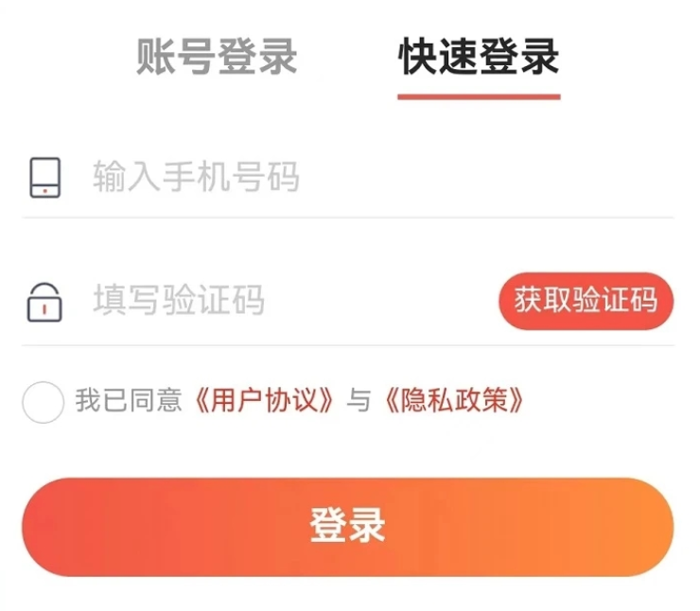
Task: Open the 《隐私政策》 link
Action: point(454,402)
